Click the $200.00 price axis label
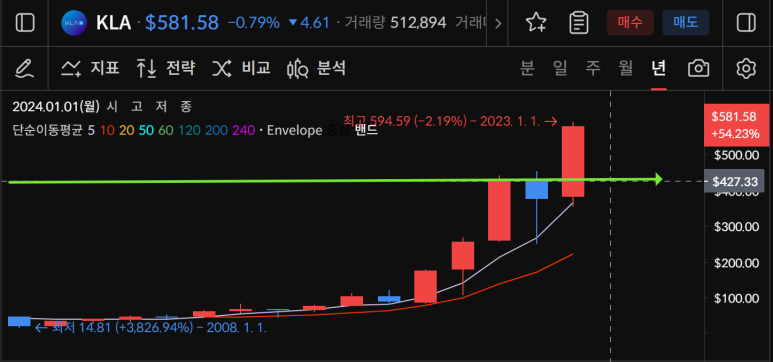 coord(737,262)
